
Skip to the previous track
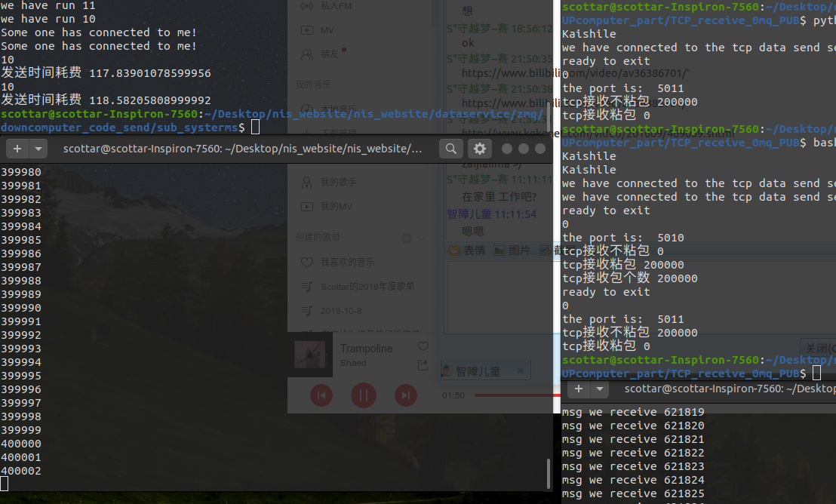(321, 395)
